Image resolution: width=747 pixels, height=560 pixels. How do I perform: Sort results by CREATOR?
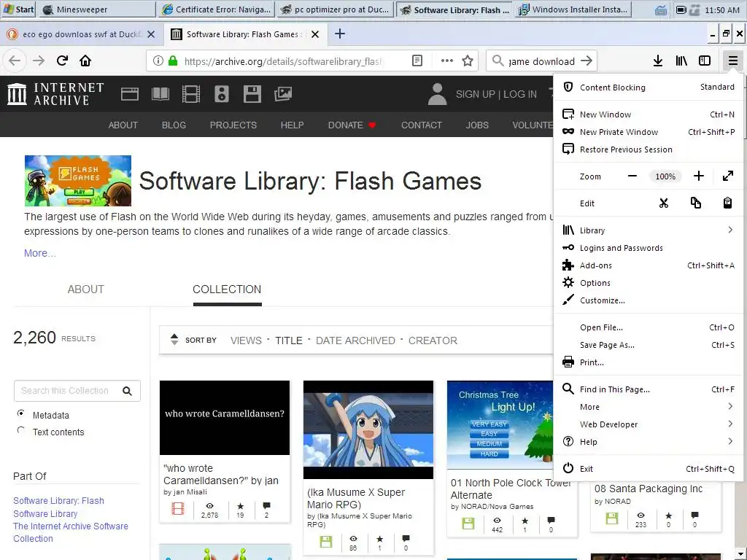coord(433,341)
